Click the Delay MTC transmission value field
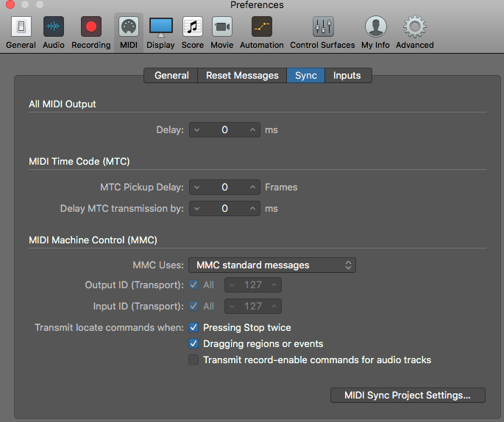 click(224, 209)
